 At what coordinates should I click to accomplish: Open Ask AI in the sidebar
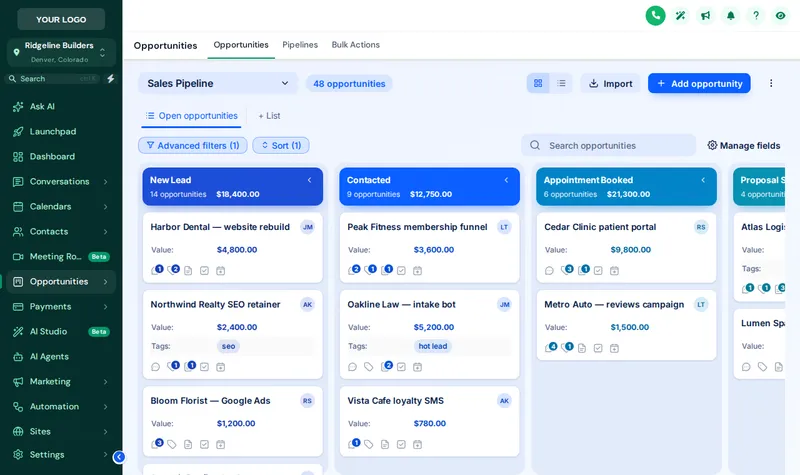point(61,107)
